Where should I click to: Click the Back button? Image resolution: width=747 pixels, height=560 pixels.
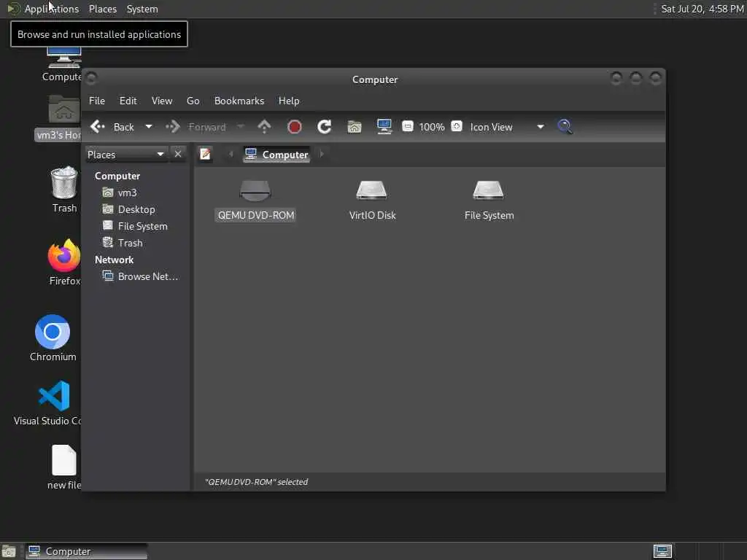tap(112, 127)
